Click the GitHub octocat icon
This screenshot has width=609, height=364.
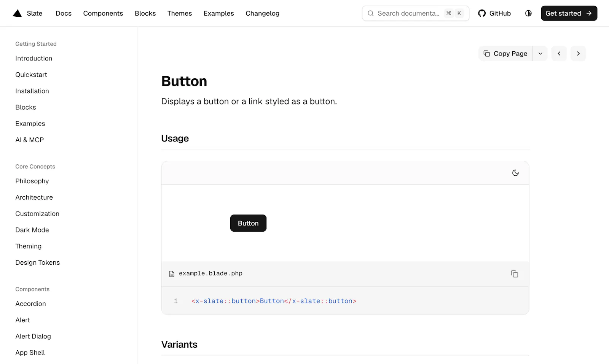click(x=482, y=13)
